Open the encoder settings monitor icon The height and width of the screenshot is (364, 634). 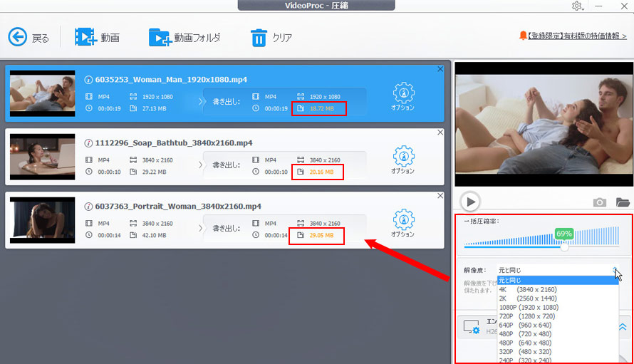[472, 327]
